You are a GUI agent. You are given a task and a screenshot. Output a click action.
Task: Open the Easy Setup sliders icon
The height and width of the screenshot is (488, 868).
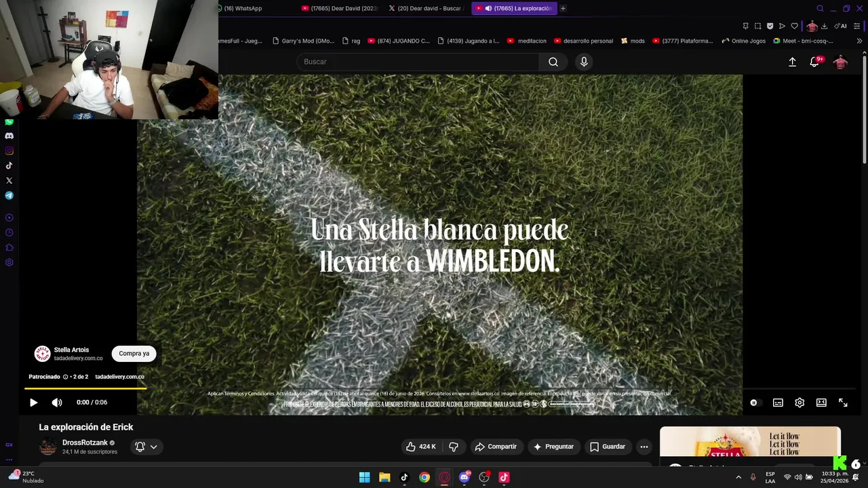click(857, 26)
